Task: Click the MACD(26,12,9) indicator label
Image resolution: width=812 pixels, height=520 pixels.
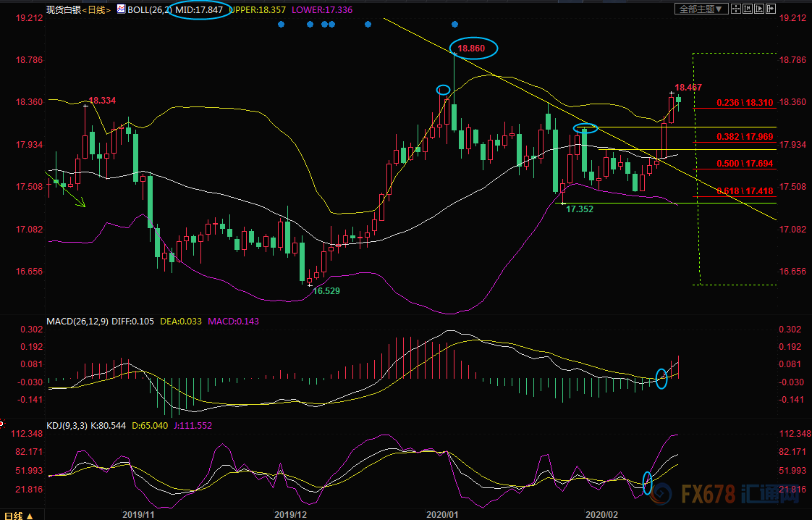Action: pyautogui.click(x=77, y=321)
